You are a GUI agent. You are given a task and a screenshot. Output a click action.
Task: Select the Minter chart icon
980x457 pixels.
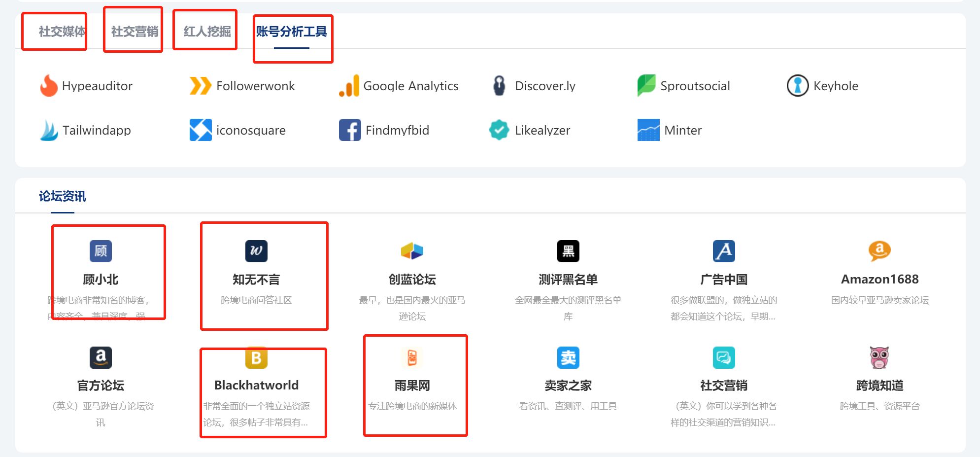point(647,130)
